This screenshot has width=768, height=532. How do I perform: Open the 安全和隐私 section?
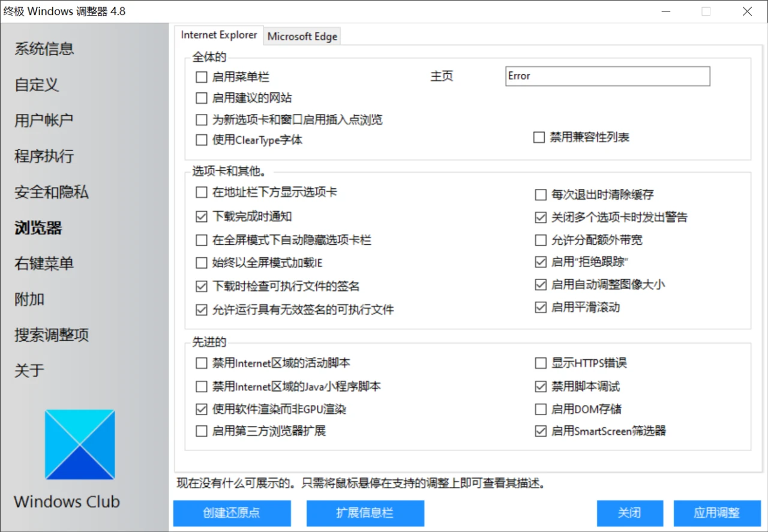coord(52,192)
